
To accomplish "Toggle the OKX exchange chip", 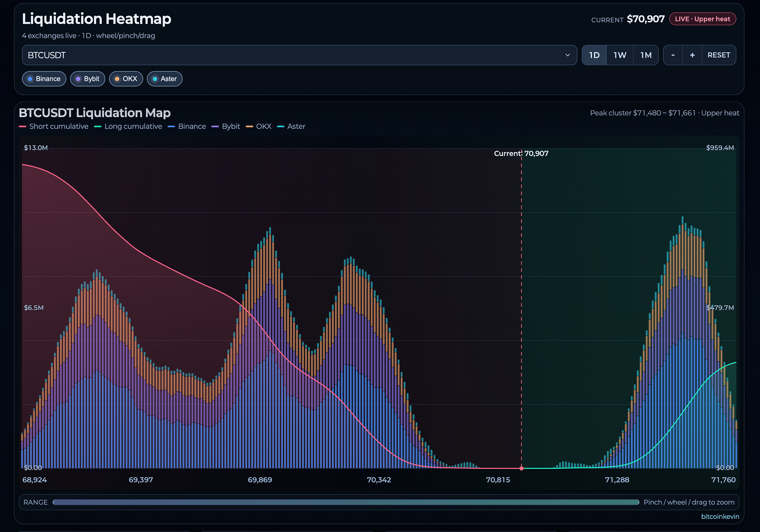I will pos(126,79).
